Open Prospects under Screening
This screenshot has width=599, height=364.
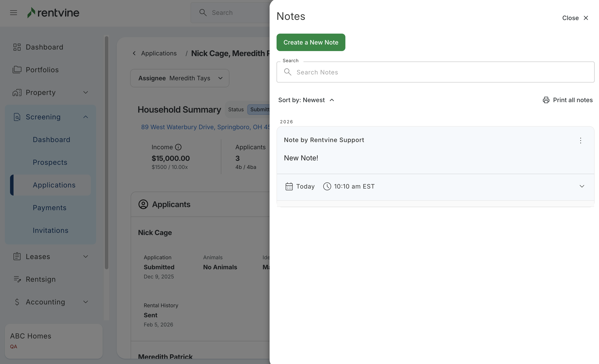coord(50,162)
